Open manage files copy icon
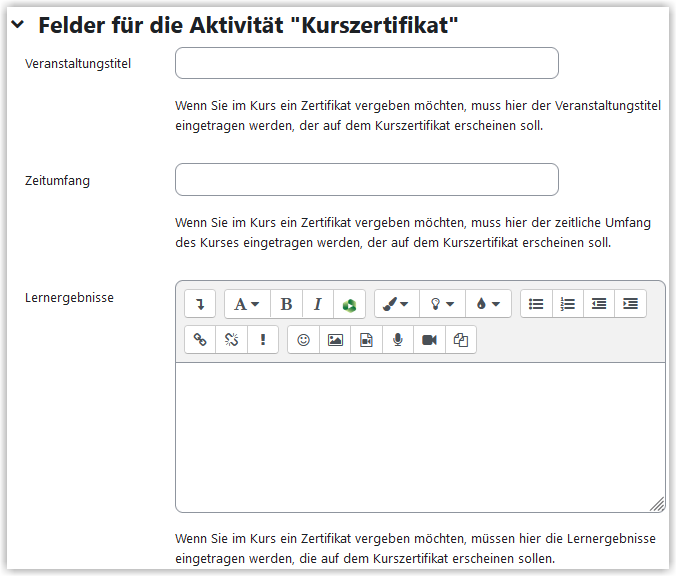This screenshot has width=677, height=577. [x=461, y=340]
